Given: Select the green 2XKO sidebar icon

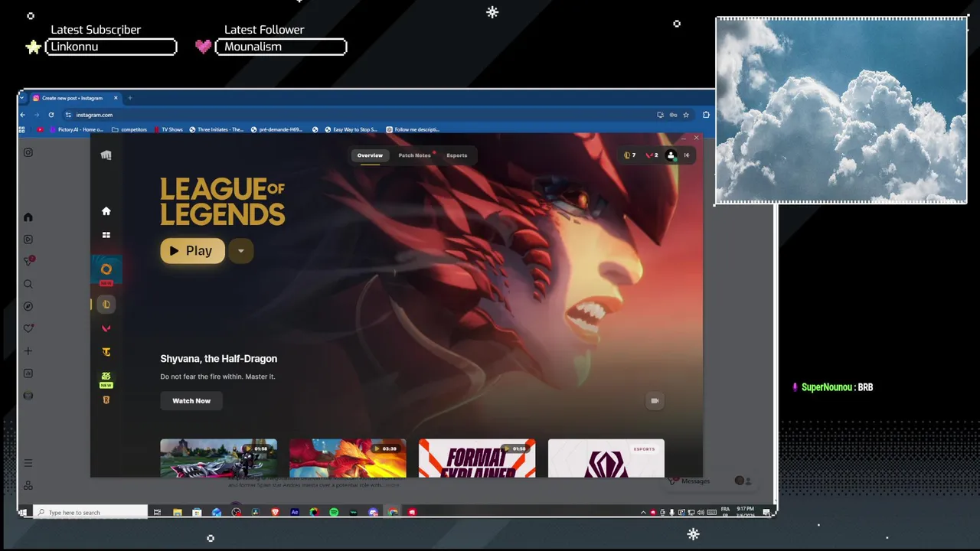Looking at the screenshot, I should pyautogui.click(x=106, y=377).
